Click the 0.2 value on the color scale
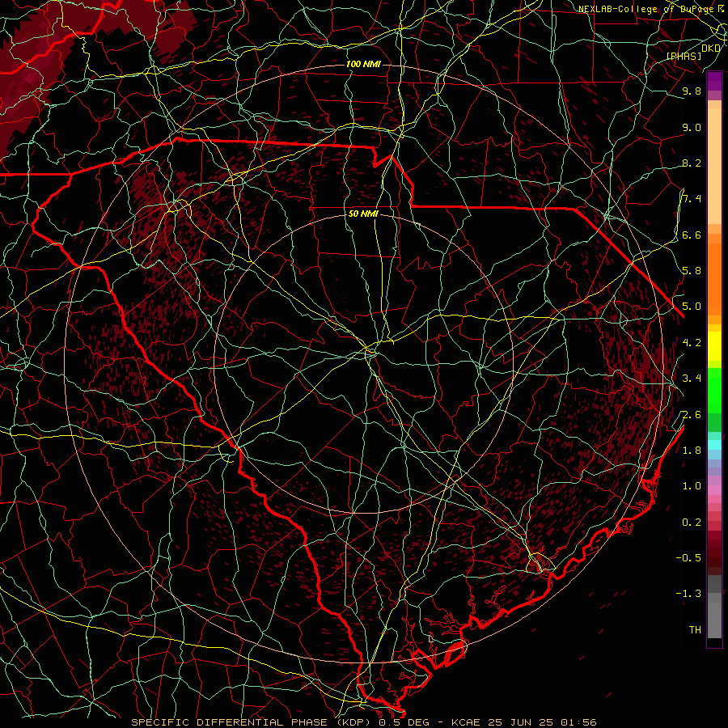The image size is (728, 728). click(x=692, y=523)
